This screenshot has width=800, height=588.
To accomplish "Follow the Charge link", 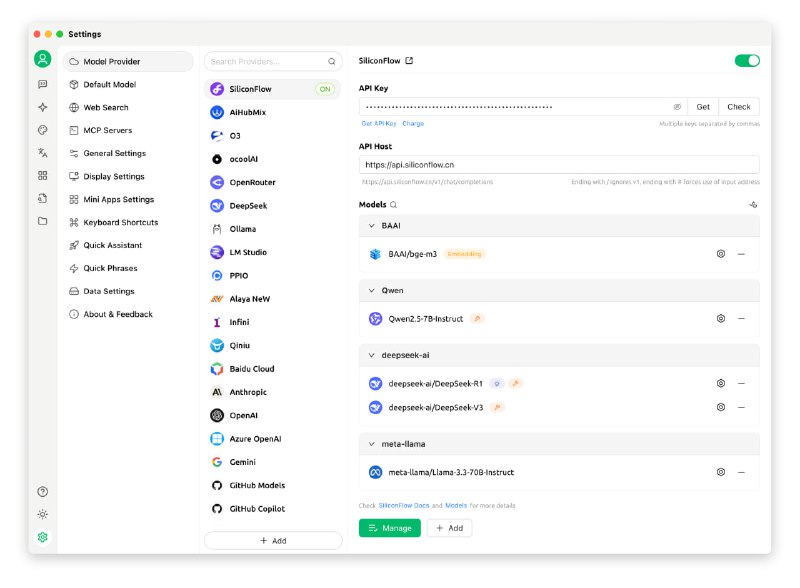I will click(413, 124).
